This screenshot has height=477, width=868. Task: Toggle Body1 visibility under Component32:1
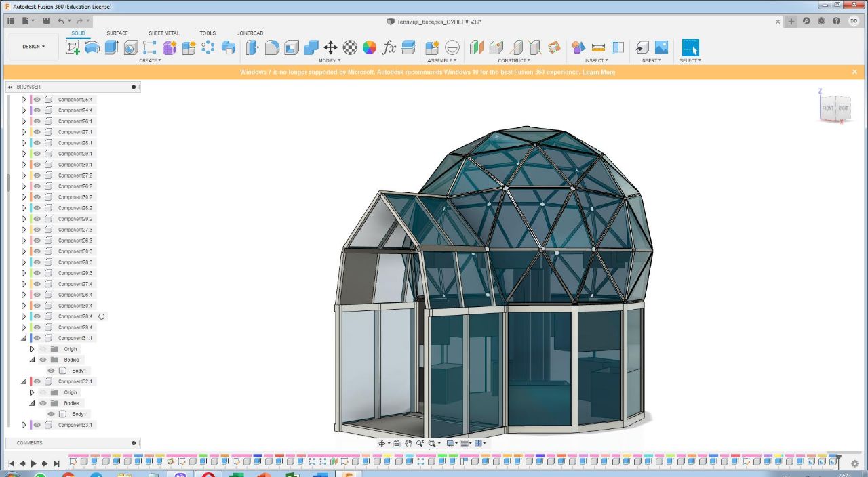(51, 414)
